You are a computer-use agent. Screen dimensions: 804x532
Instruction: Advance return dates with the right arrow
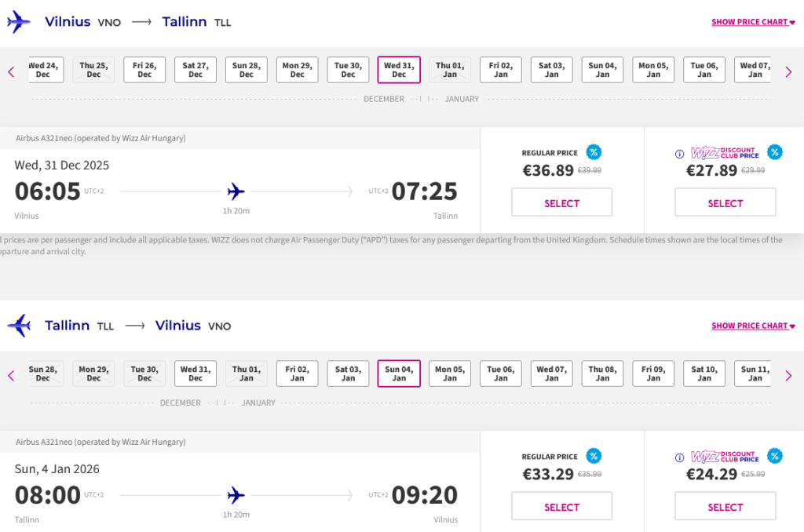(788, 376)
